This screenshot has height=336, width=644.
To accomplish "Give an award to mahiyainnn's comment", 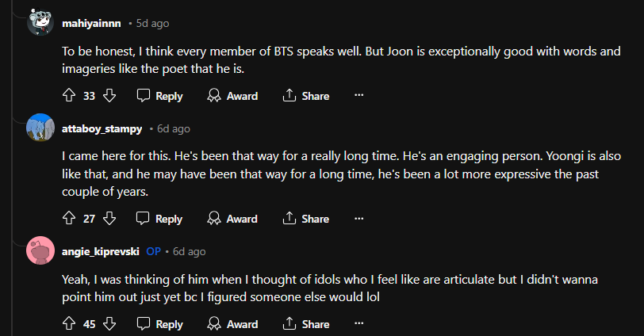I will point(232,96).
